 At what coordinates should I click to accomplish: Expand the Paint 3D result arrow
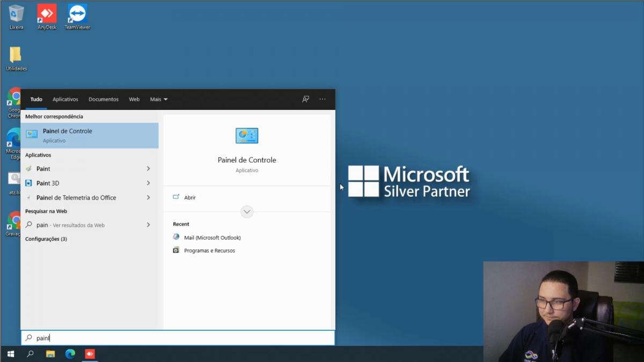148,183
